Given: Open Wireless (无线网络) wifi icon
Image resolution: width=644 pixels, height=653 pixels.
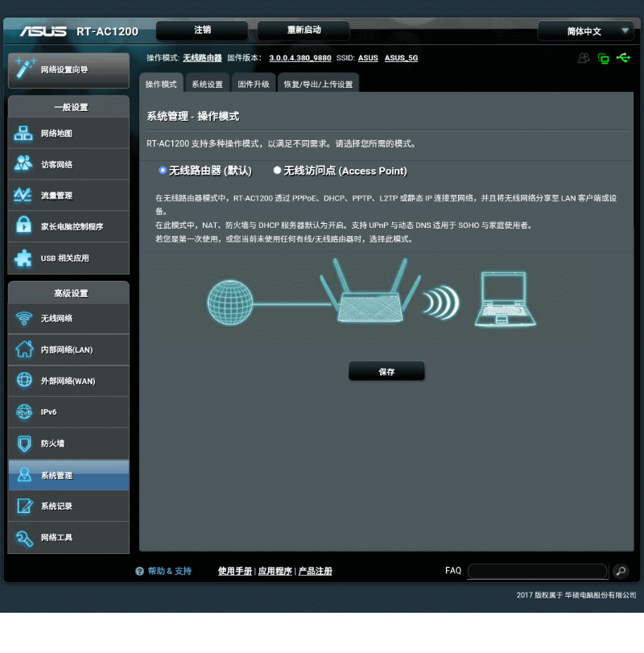Looking at the screenshot, I should (24, 319).
